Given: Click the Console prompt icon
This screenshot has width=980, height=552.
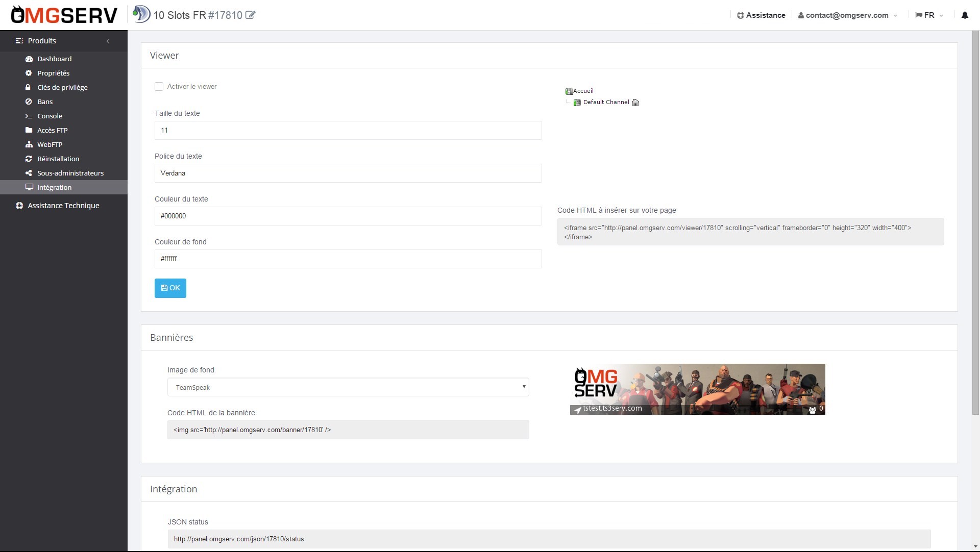Looking at the screenshot, I should [x=29, y=116].
